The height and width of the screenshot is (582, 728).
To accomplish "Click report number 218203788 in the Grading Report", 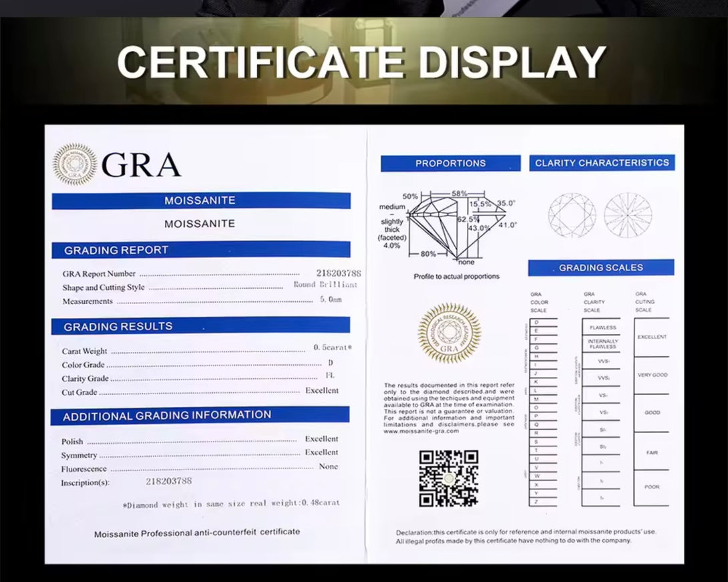I will (339, 273).
